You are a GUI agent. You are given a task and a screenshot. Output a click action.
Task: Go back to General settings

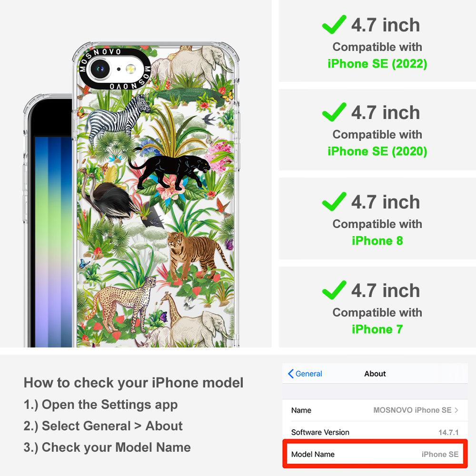coord(305,374)
